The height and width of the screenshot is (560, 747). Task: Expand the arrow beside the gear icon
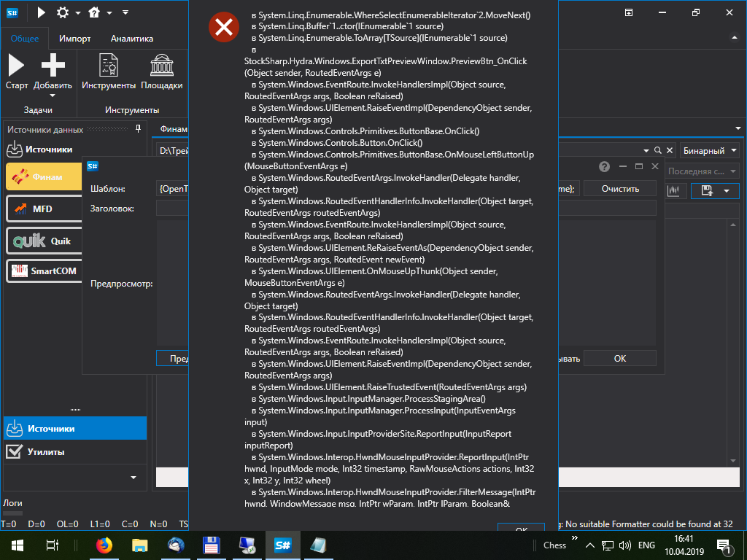(77, 13)
